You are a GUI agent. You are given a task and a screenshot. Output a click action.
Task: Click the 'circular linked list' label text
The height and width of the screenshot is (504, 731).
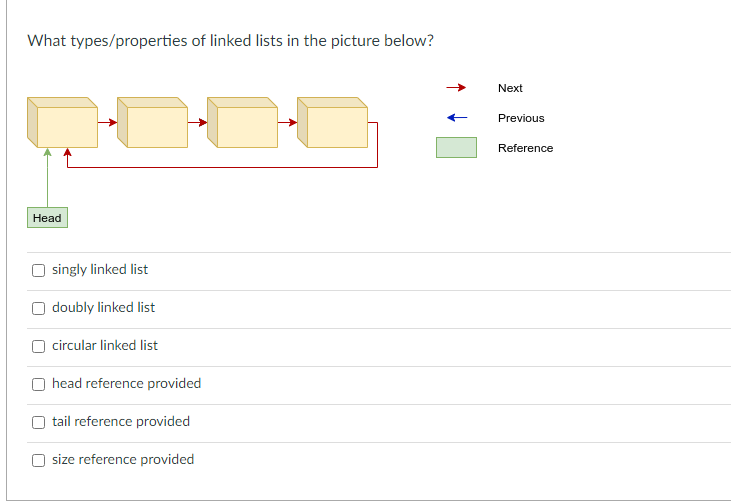[105, 346]
